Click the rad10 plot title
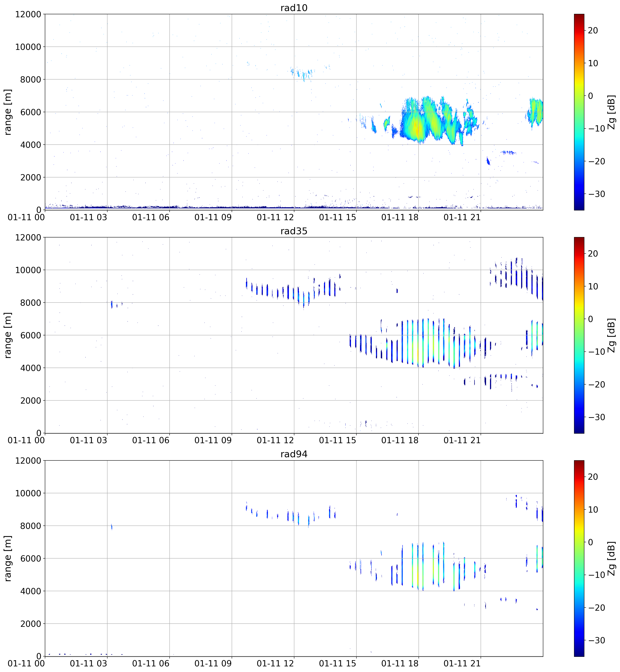 pyautogui.click(x=294, y=8)
